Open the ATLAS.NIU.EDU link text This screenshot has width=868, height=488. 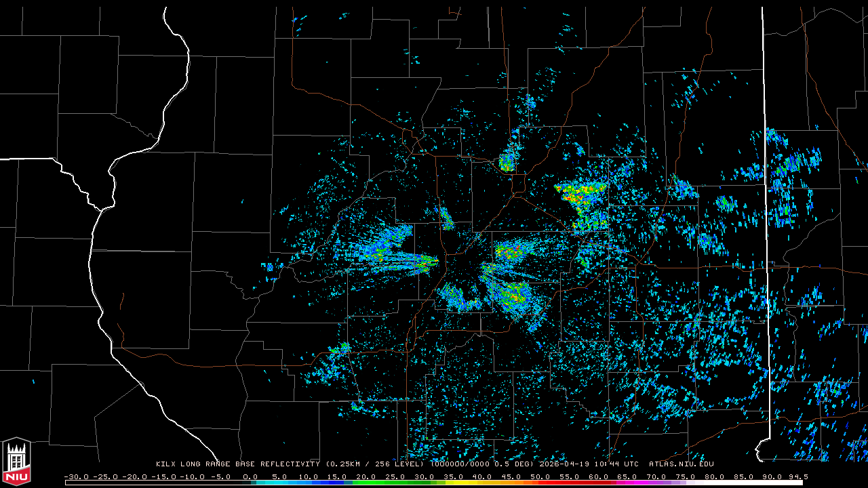pyautogui.click(x=681, y=464)
